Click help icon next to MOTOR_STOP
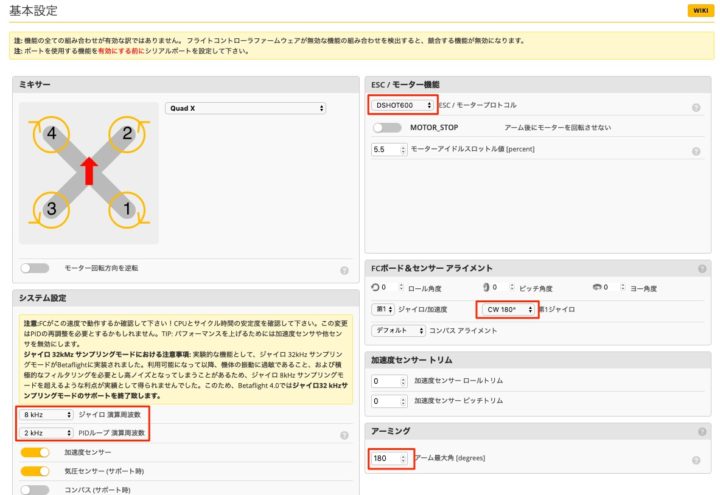Screen dimensions: 720x495 click(x=695, y=129)
